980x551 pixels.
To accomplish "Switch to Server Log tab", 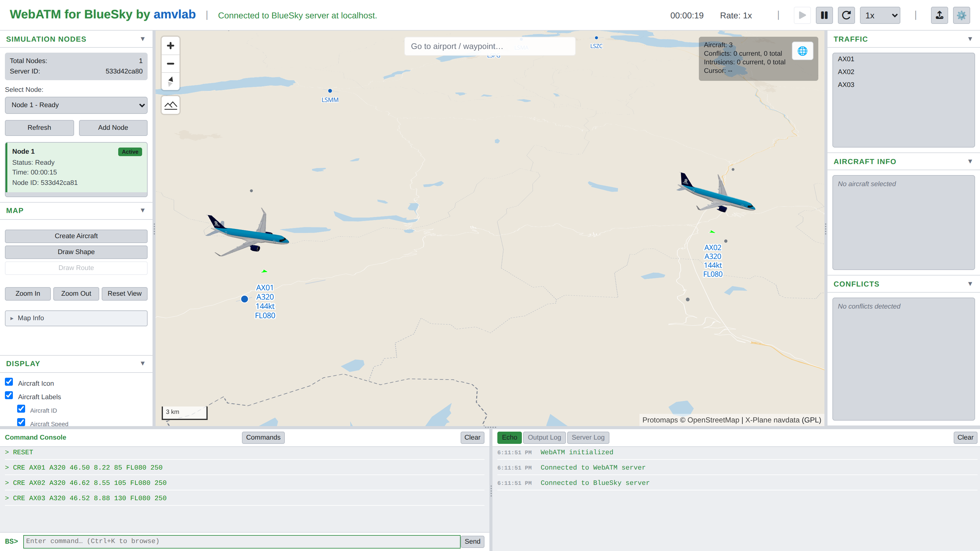I will (x=588, y=437).
